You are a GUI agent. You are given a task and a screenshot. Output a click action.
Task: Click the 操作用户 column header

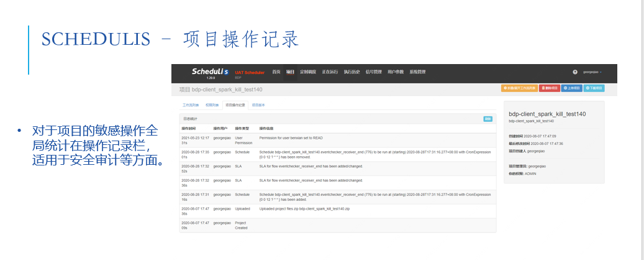(220, 128)
